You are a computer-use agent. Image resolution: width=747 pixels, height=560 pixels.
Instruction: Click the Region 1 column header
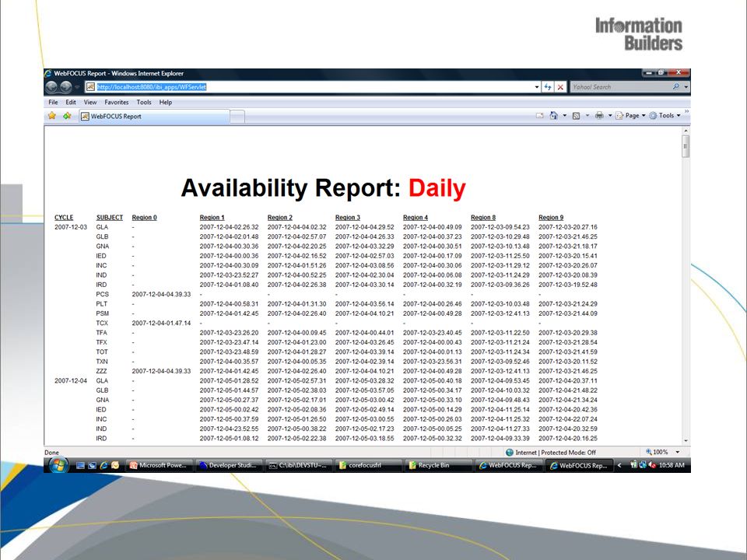[x=212, y=217]
